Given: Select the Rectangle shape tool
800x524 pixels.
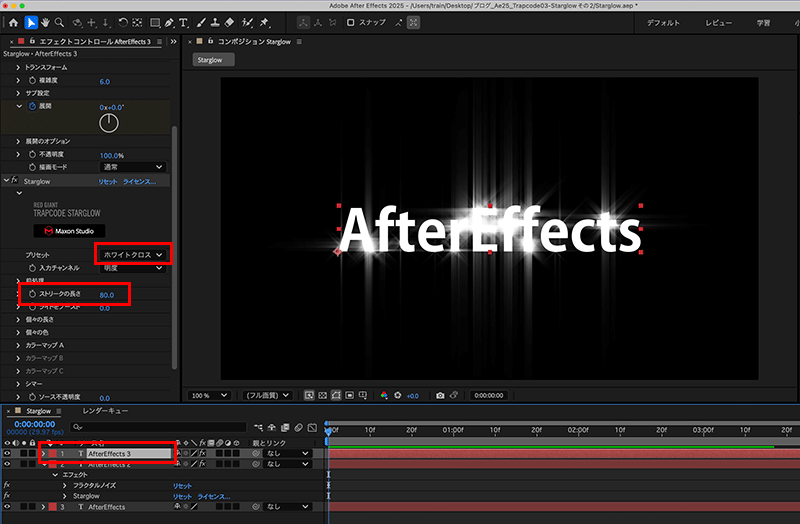Looking at the screenshot, I should tap(155, 22).
